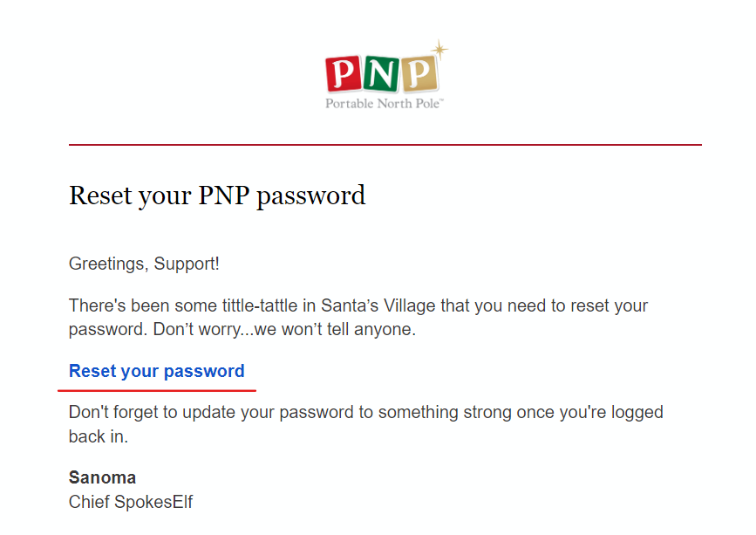Click the gold star on the logo

click(439, 50)
